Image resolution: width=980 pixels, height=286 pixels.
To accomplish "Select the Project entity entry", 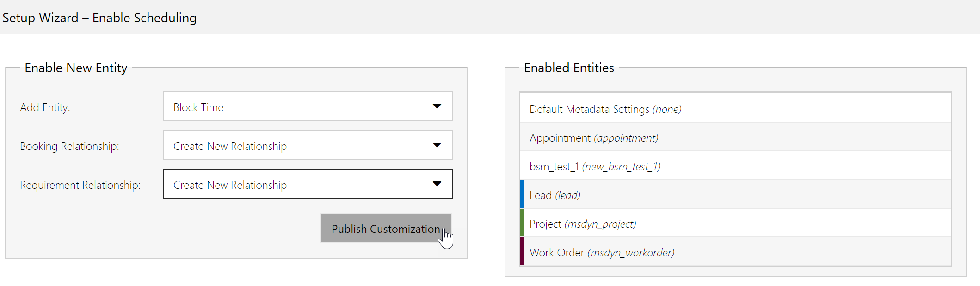I will point(583,224).
